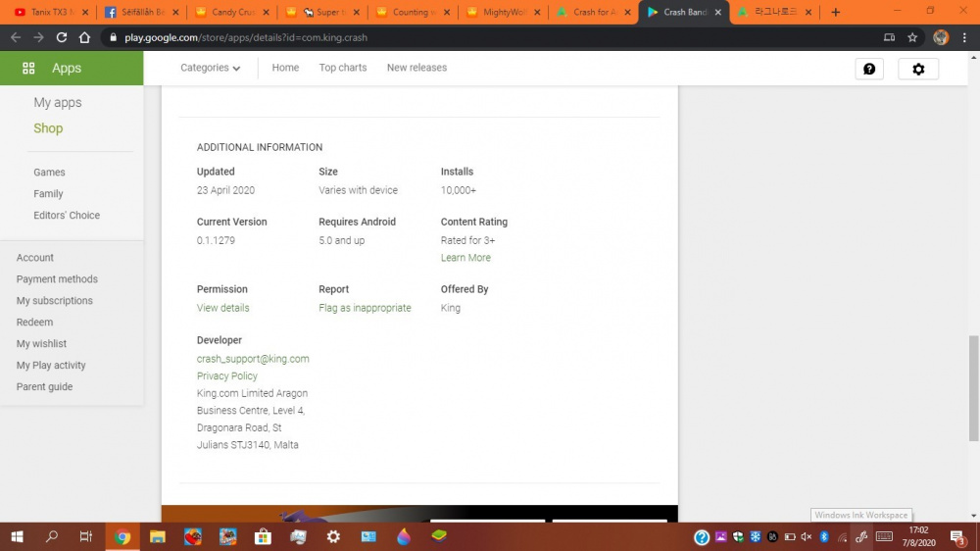Open a new browser tab
This screenshot has width=980, height=551.
point(836,12)
